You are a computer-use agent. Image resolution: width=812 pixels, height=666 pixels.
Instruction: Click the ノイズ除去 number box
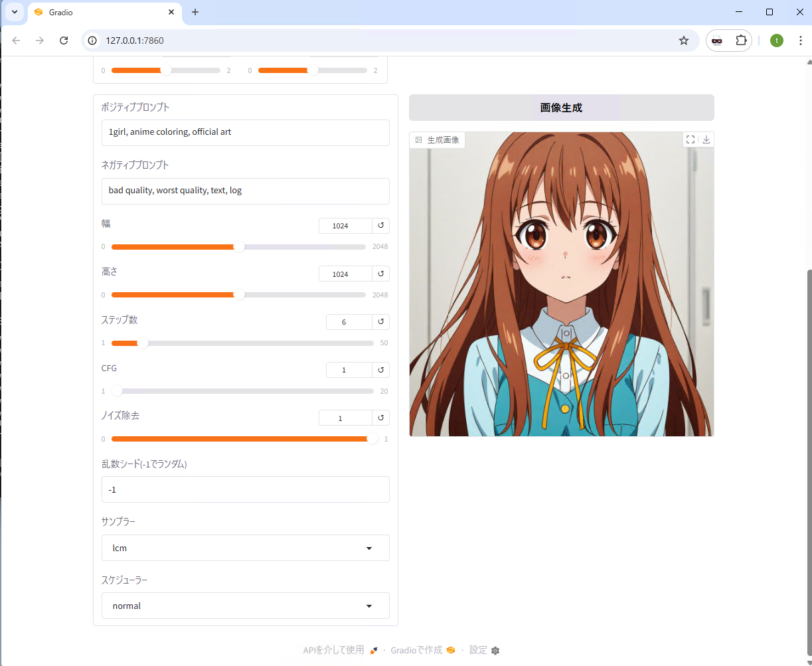345,418
